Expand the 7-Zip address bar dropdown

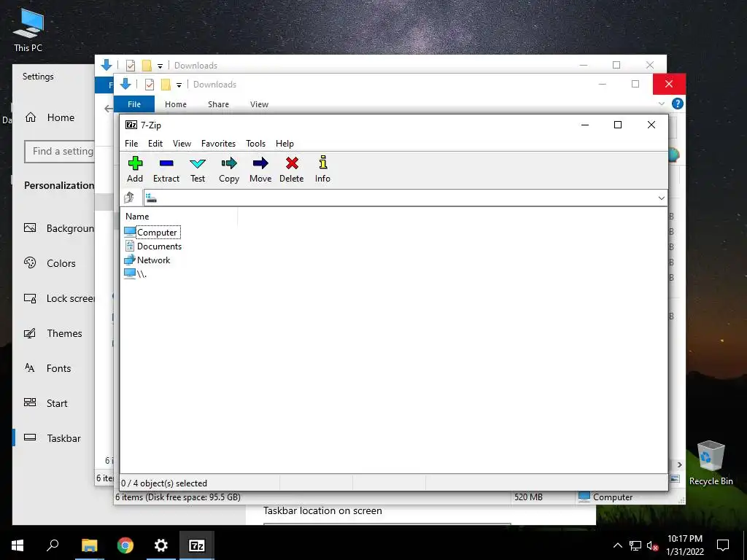(x=661, y=198)
